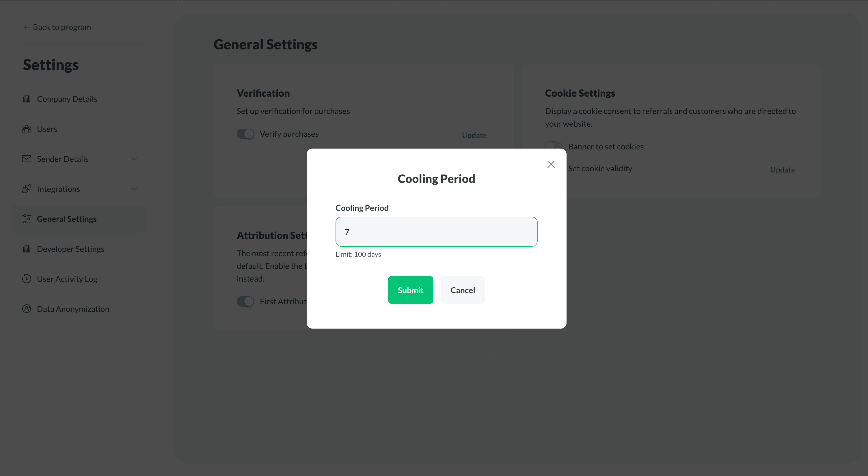The width and height of the screenshot is (868, 476).
Task: Click the Data Anonymization icon
Action: click(27, 309)
